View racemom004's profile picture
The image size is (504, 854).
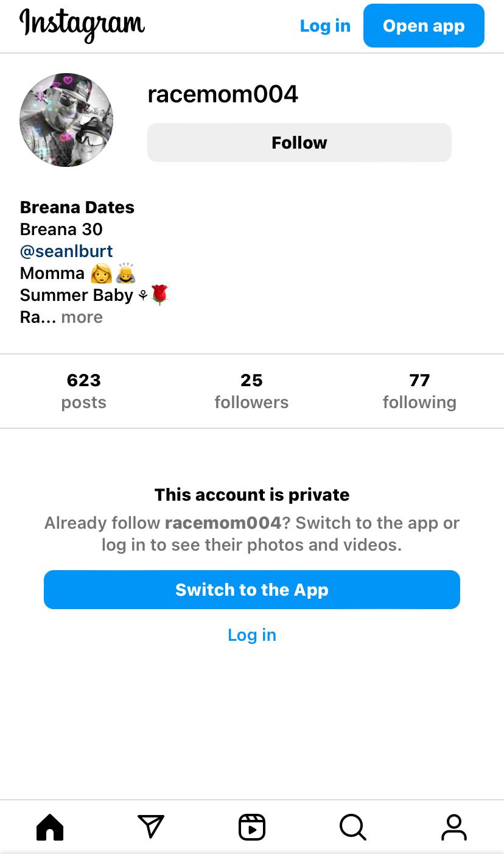pyautogui.click(x=66, y=120)
